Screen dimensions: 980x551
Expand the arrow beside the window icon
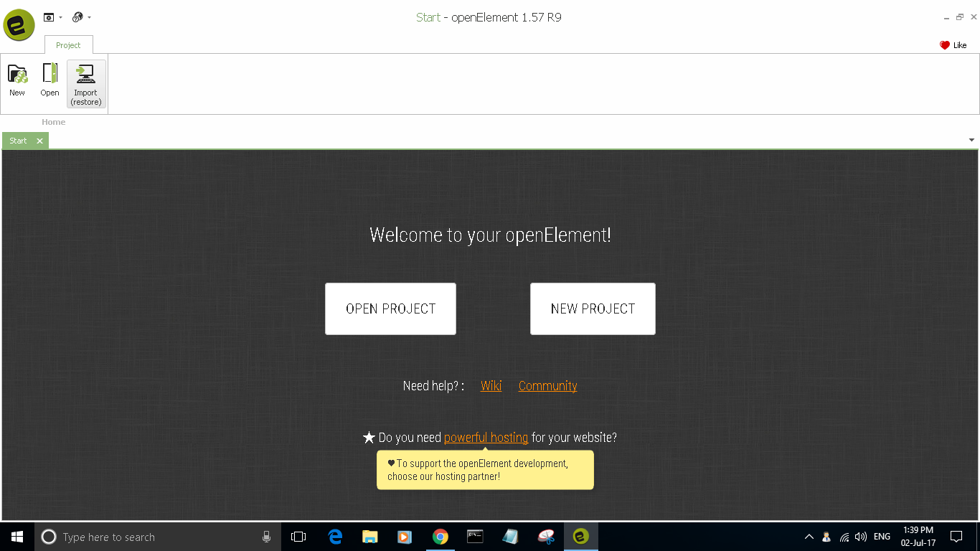click(x=60, y=17)
